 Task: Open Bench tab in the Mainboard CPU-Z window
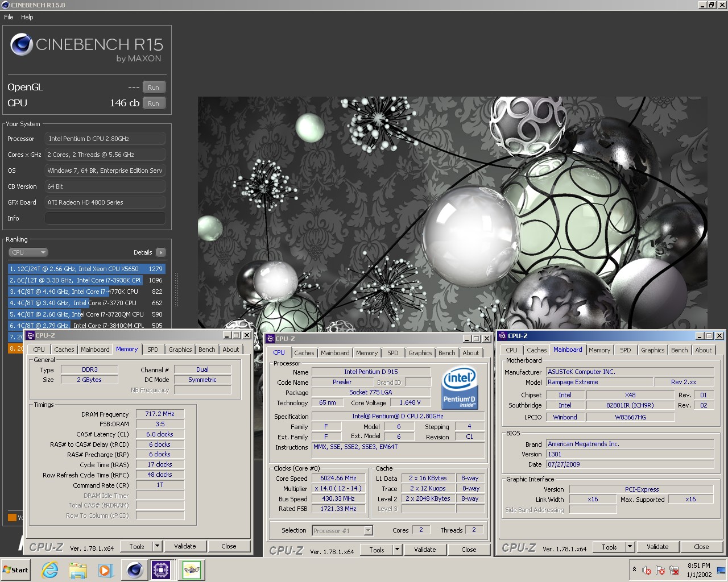tap(679, 350)
